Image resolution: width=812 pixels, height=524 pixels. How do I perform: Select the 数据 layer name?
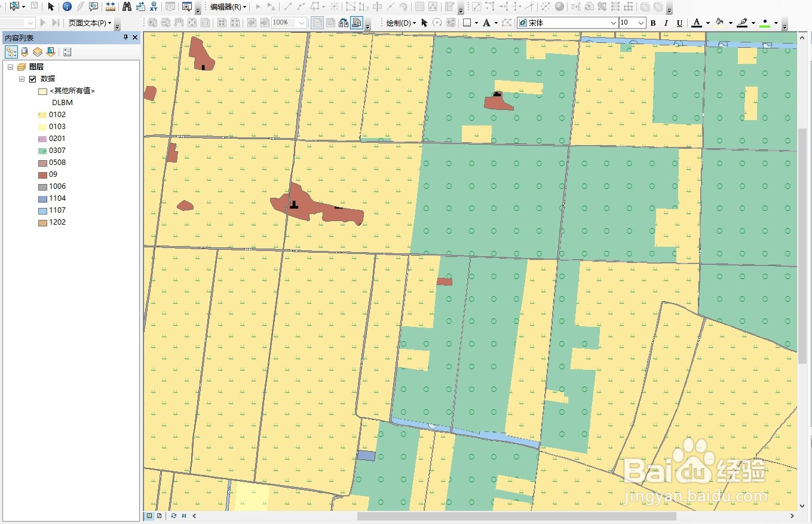(48, 79)
